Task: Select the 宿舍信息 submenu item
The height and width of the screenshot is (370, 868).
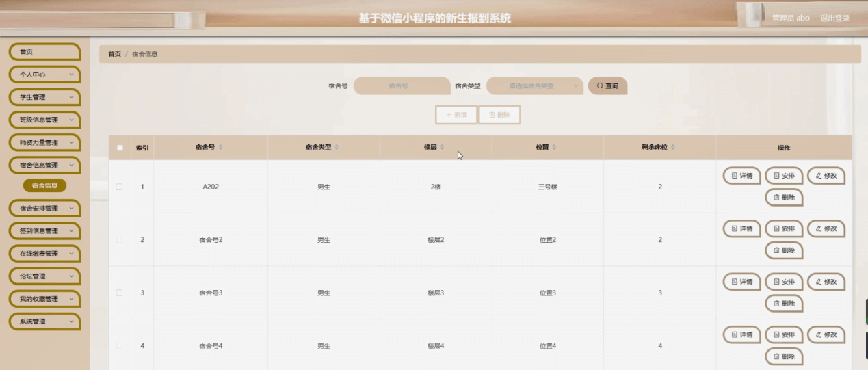Action: pyautogui.click(x=44, y=185)
